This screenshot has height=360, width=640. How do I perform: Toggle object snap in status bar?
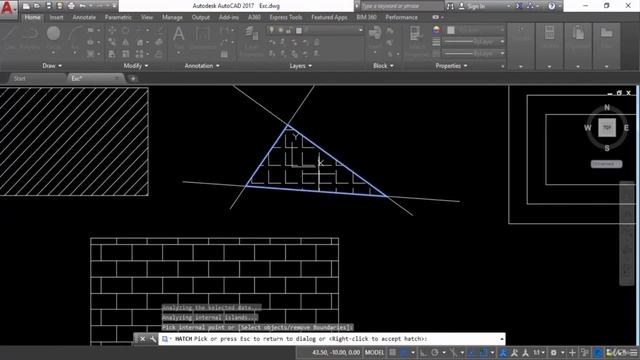click(483, 353)
